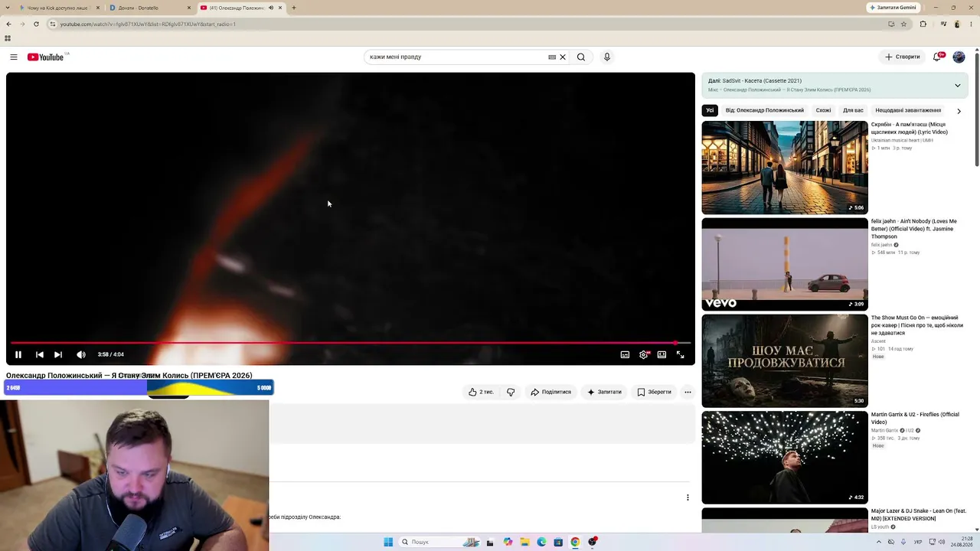
Task: Open more actions ellipsis beside Зберегти
Action: 688,392
